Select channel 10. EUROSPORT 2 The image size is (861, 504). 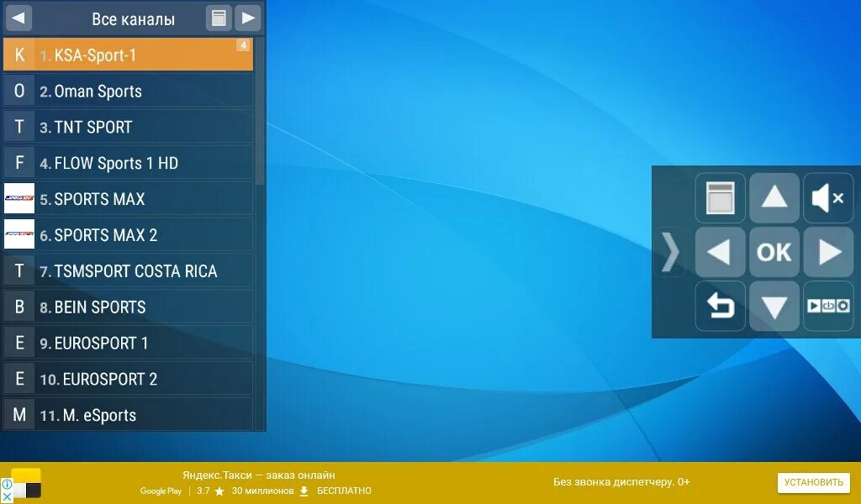click(x=128, y=379)
